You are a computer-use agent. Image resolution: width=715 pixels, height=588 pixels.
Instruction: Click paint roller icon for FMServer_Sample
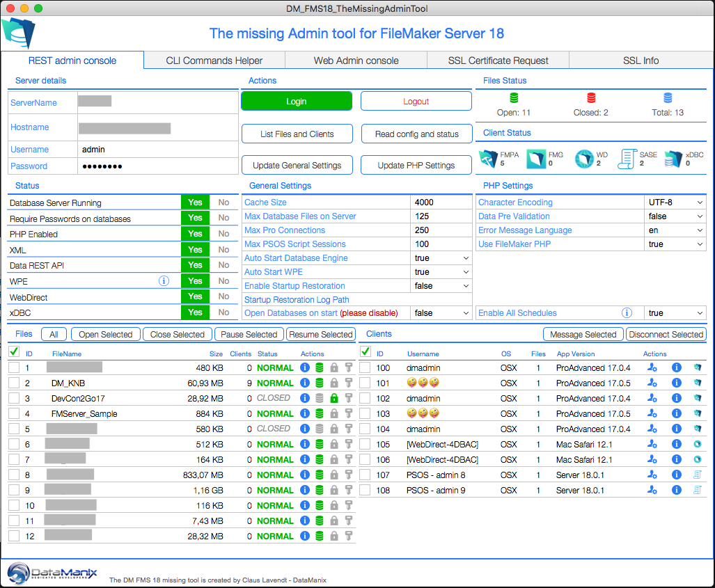348,413
